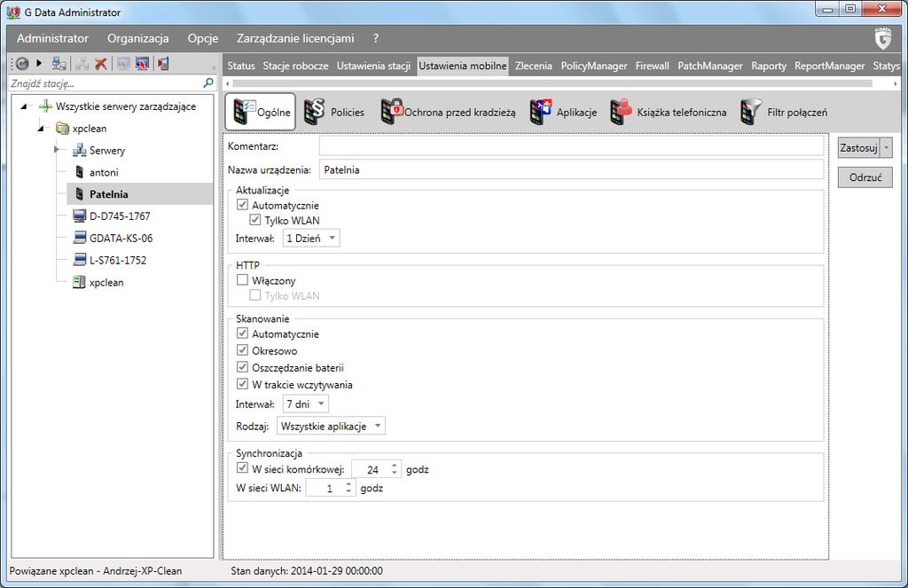Image resolution: width=908 pixels, height=588 pixels.
Task: Switch to the PolicyManager tab
Action: point(593,66)
